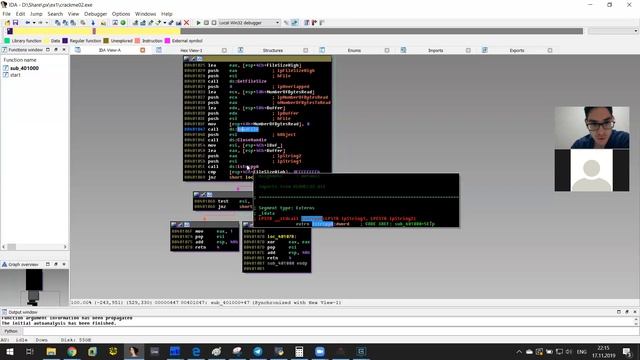
Task: Click the Instruction color legend swatch
Action: point(138,41)
